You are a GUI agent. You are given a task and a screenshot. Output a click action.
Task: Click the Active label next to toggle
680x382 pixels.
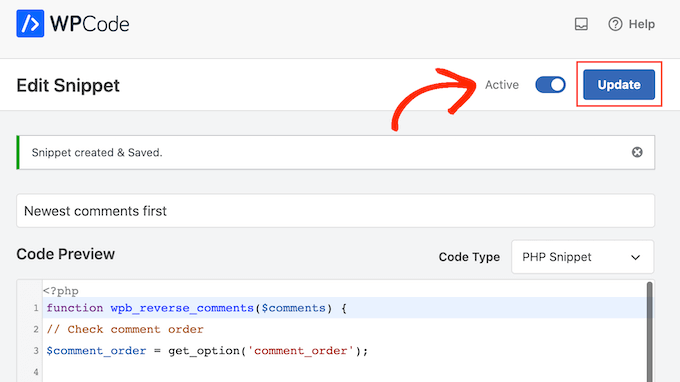pos(502,85)
